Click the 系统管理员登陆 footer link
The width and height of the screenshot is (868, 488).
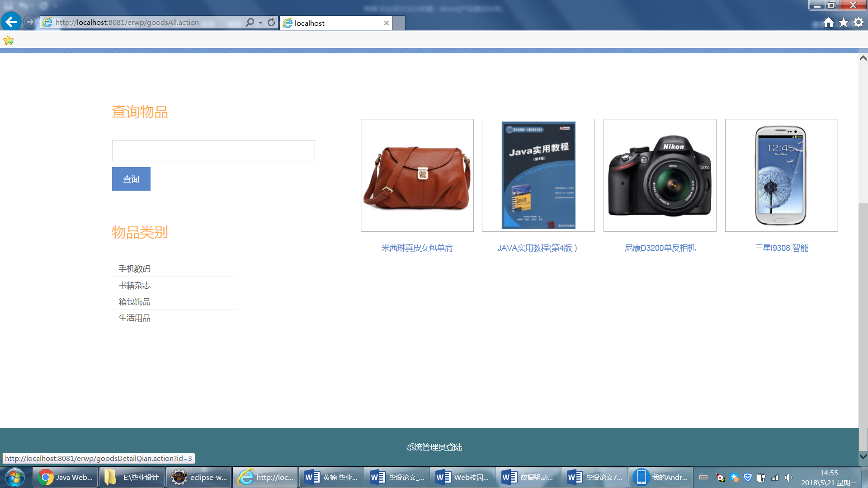tap(434, 447)
